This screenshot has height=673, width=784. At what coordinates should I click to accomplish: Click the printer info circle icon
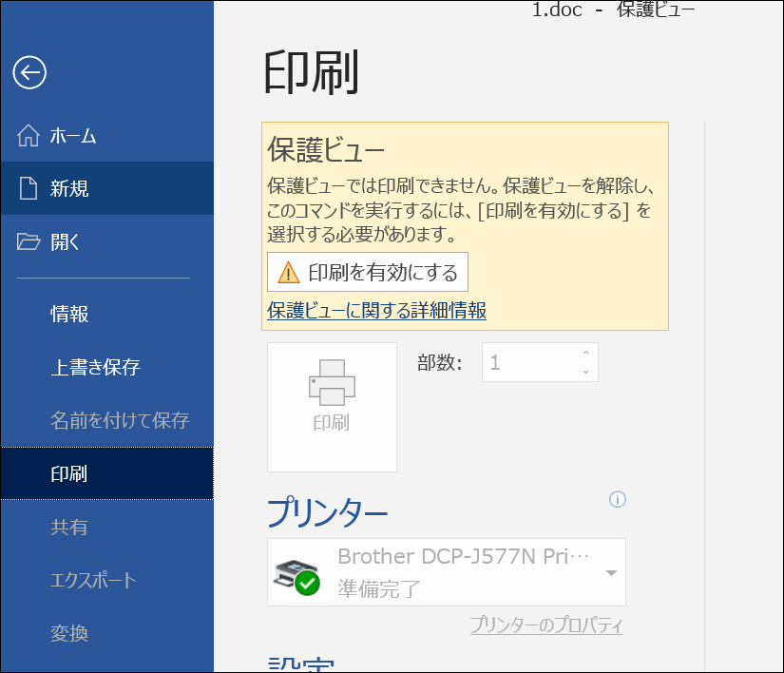618,499
